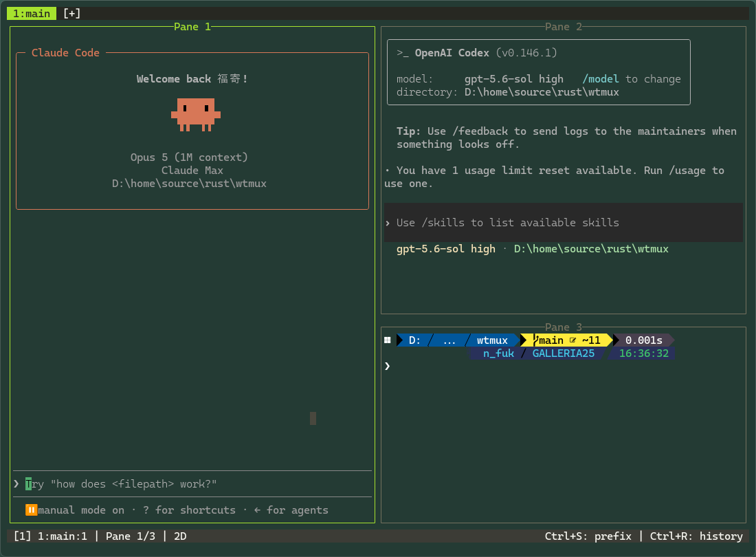Click the 16:36:32 clock segment
Image resolution: width=756 pixels, height=557 pixels.
tap(644, 353)
